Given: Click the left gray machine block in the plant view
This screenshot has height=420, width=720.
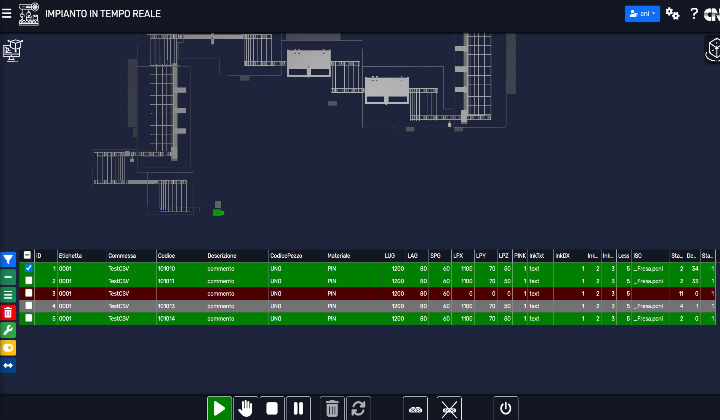Looking at the screenshot, I should tap(309, 63).
